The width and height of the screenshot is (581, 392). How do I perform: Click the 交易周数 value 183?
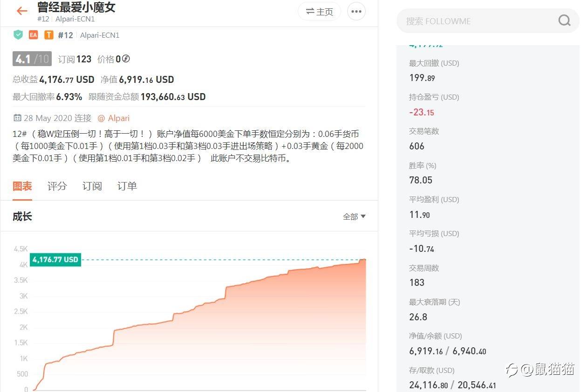(x=417, y=283)
